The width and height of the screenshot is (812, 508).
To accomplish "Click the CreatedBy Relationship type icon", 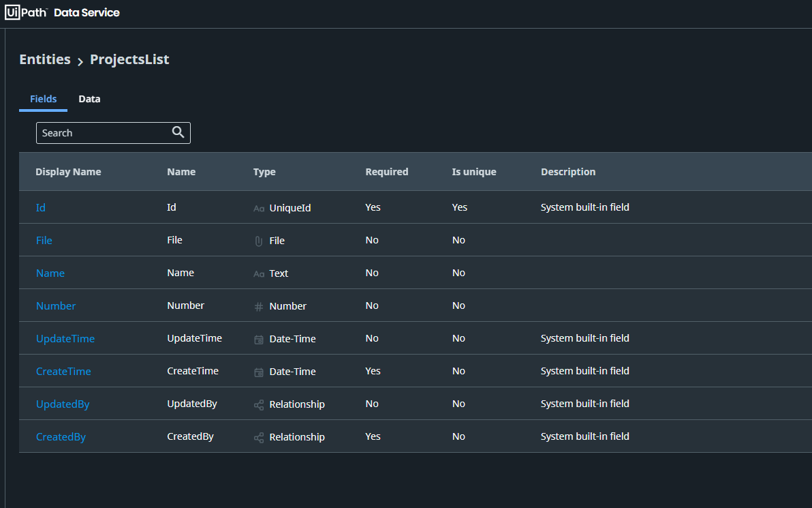I will point(258,437).
